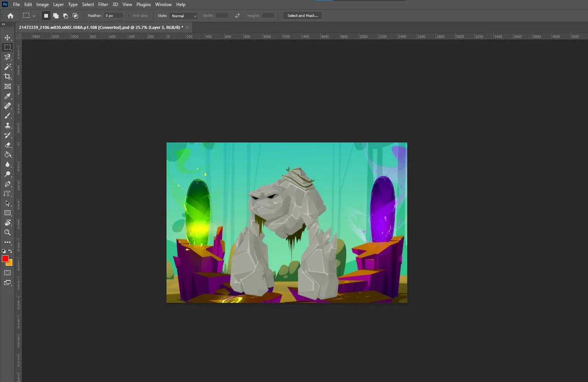Viewport: 588px width, 382px height.
Task: Toggle the Anti-alias checkbox
Action: point(129,16)
